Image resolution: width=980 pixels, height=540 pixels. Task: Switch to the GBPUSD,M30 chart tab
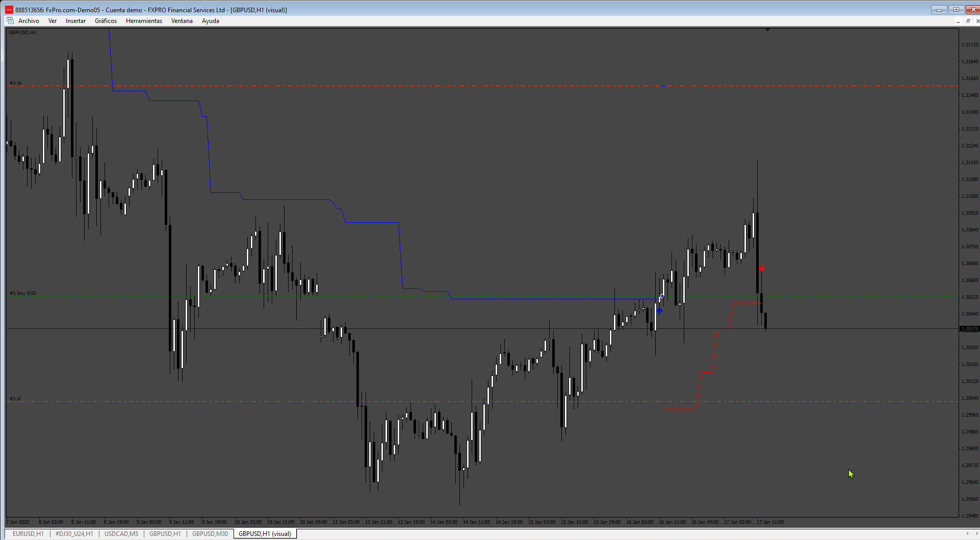[210, 534]
